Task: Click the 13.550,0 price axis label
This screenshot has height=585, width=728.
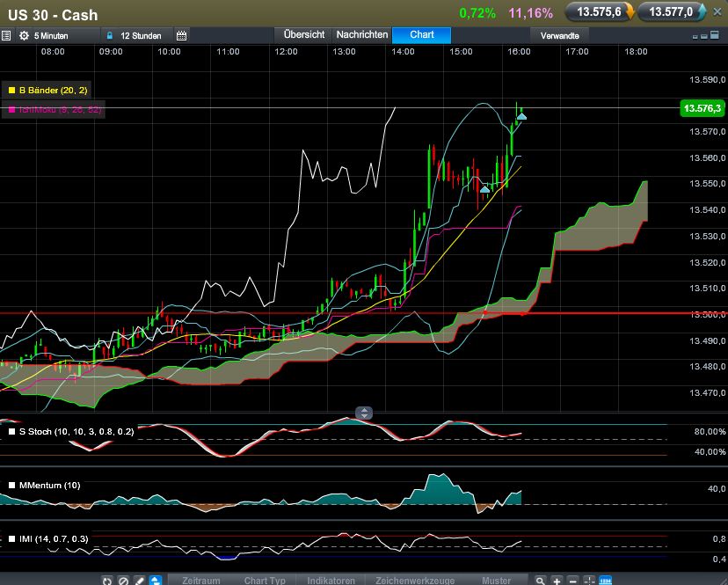Action: pos(707,184)
